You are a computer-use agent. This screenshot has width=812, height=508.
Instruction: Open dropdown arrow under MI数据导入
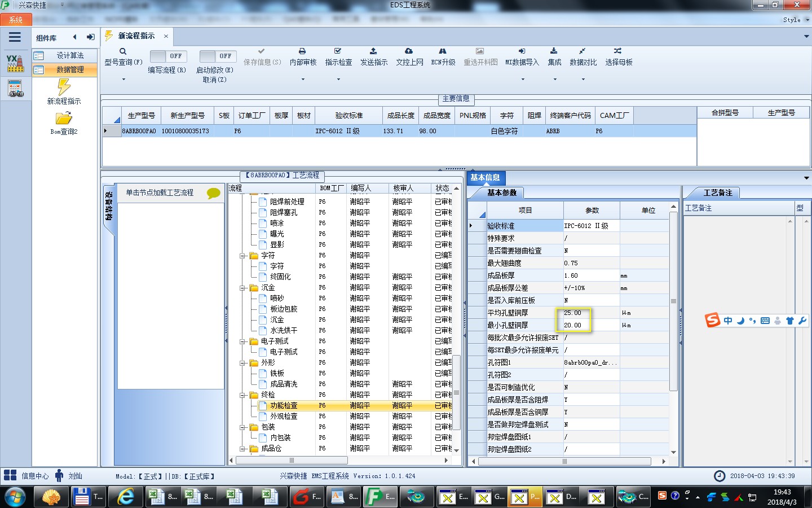pyautogui.click(x=523, y=80)
